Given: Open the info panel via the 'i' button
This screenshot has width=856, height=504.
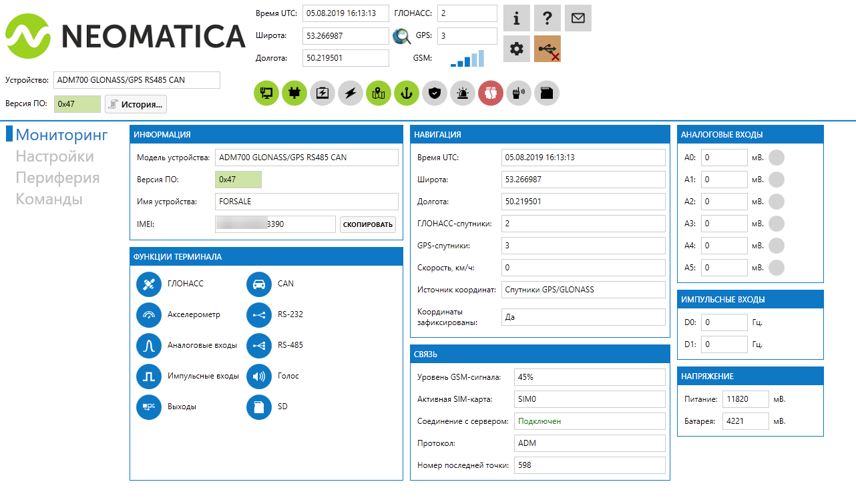Looking at the screenshot, I should click(516, 19).
